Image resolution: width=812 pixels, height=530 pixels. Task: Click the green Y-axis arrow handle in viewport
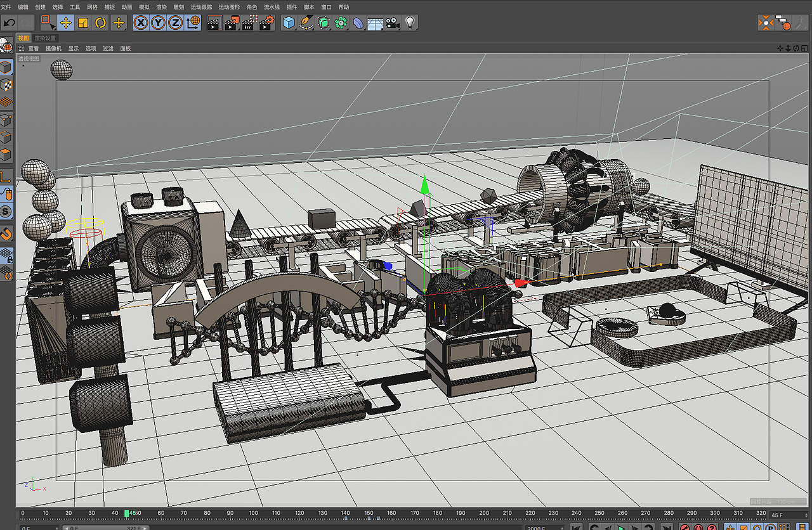424,185
